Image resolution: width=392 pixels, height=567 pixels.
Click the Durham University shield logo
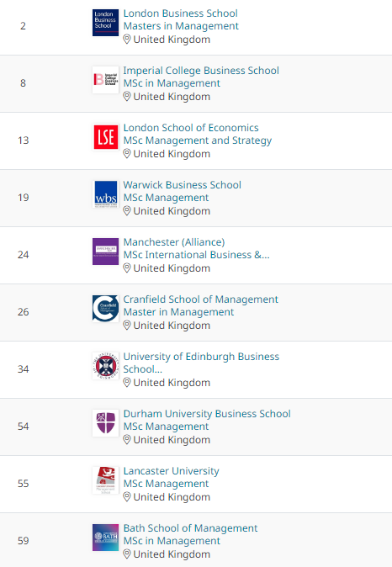105,422
